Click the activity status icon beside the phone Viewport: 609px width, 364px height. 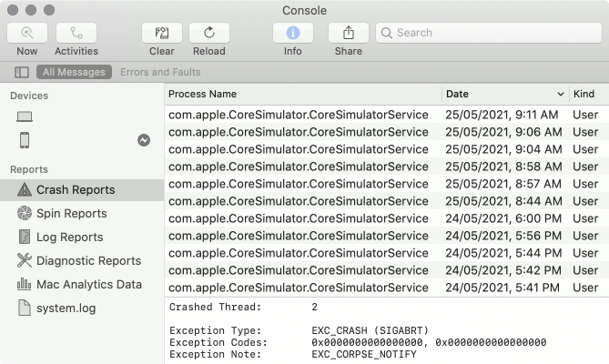144,140
